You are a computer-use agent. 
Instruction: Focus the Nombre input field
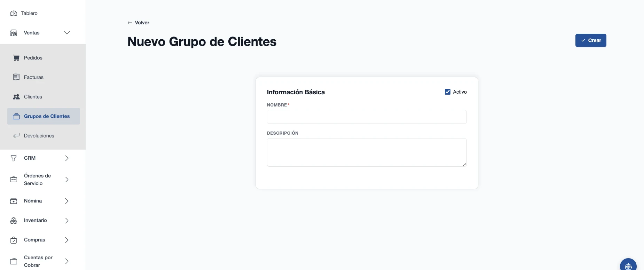coord(367,117)
